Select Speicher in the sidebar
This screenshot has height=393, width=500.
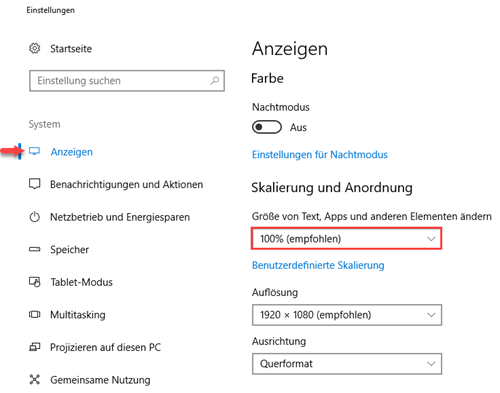click(69, 250)
